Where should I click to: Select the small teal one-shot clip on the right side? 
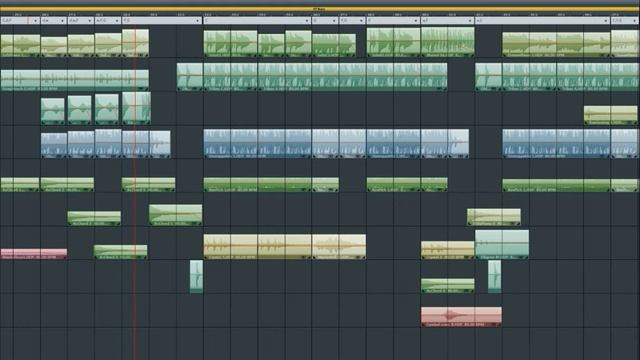495,277
